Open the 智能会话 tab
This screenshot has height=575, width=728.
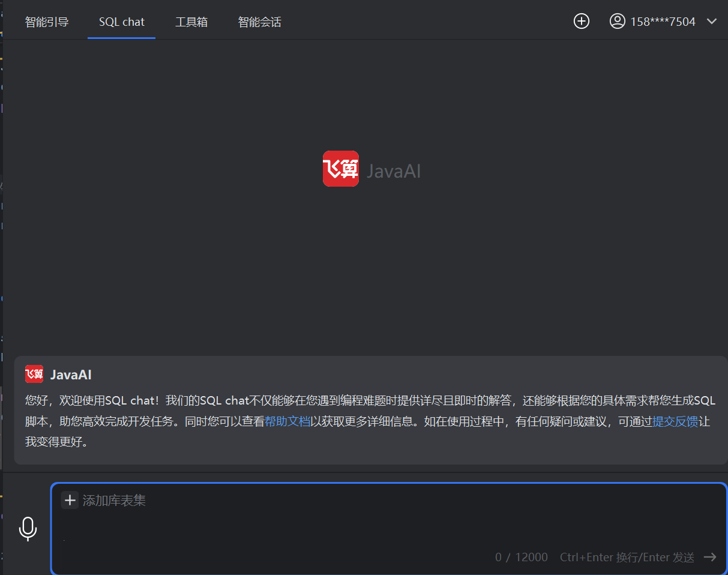click(x=259, y=22)
